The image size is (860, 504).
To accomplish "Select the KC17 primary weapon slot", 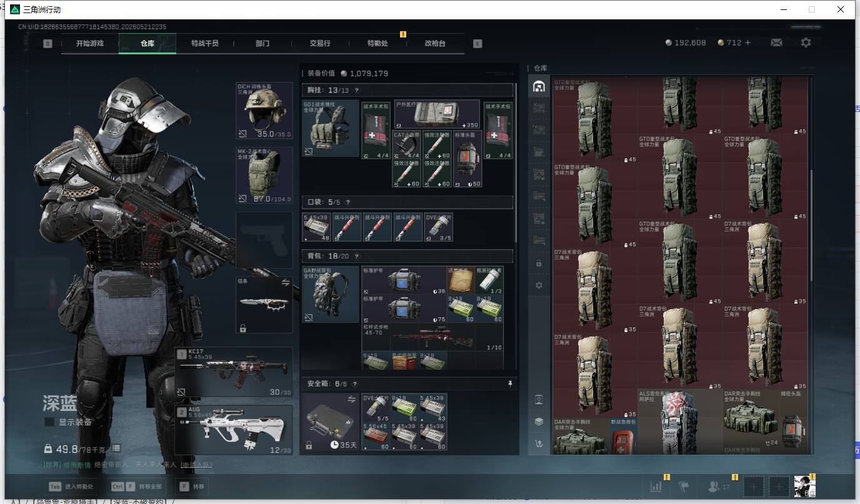I will 234,373.
